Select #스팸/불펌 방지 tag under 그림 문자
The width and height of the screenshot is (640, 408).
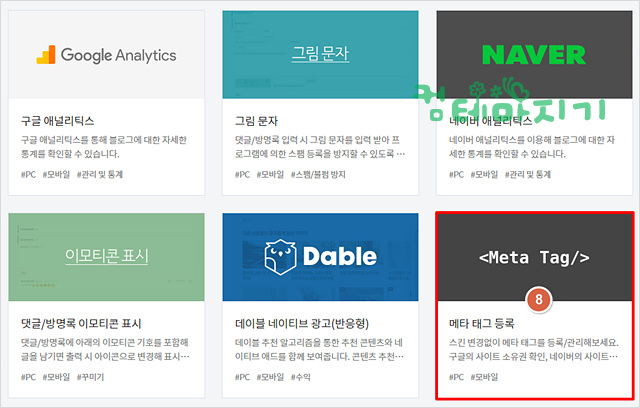pyautogui.click(x=318, y=175)
